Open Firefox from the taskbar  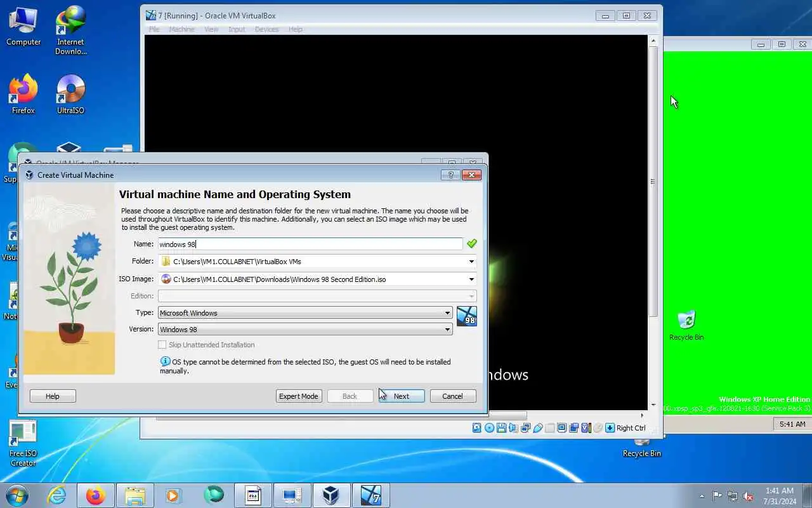[x=96, y=495]
